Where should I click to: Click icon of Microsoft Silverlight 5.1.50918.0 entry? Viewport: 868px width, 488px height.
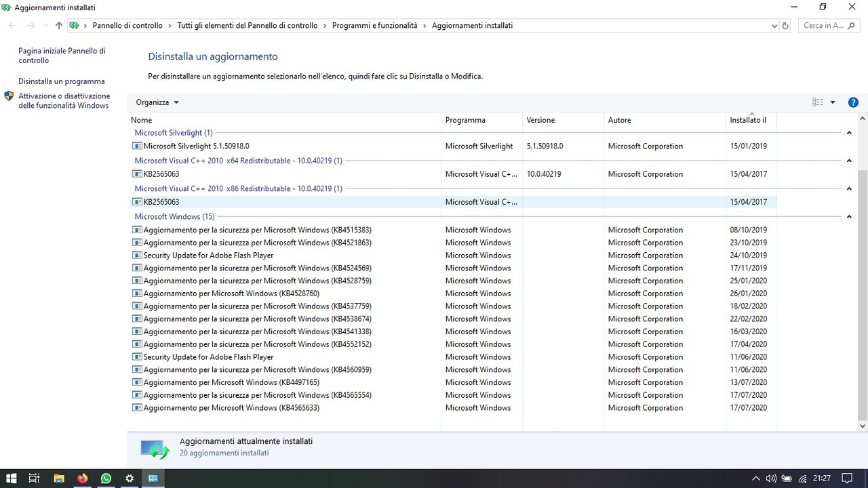[137, 146]
